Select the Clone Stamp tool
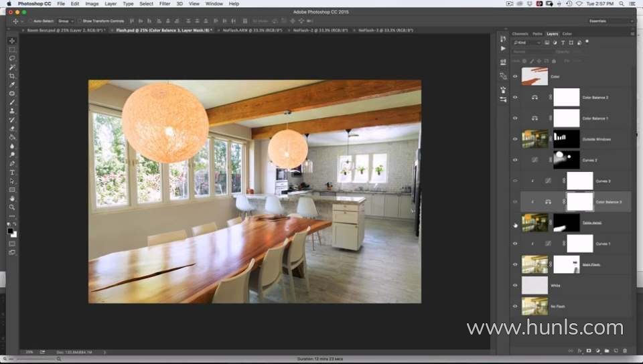Screen dimensions: 643x364 [12, 111]
